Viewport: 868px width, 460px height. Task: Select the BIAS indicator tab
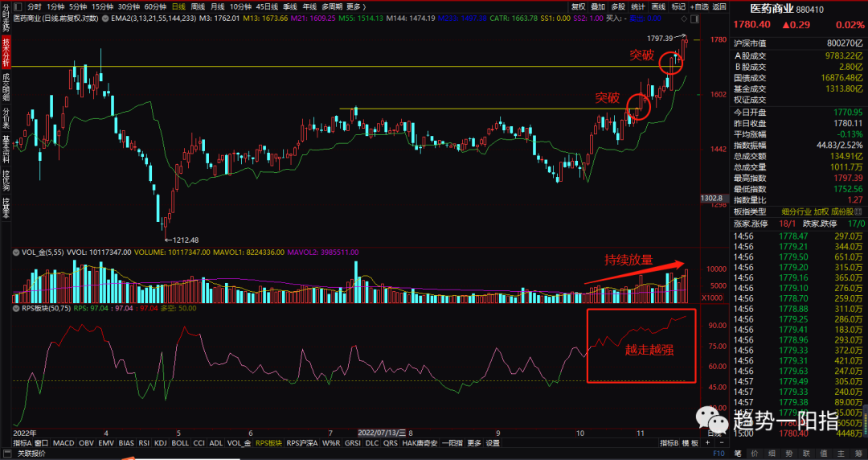pyautogui.click(x=126, y=443)
